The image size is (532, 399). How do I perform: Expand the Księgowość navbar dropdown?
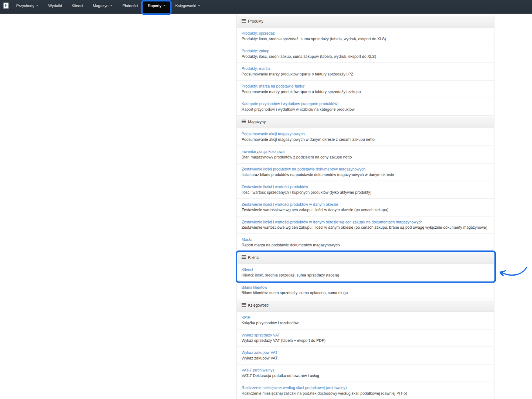tap(187, 6)
